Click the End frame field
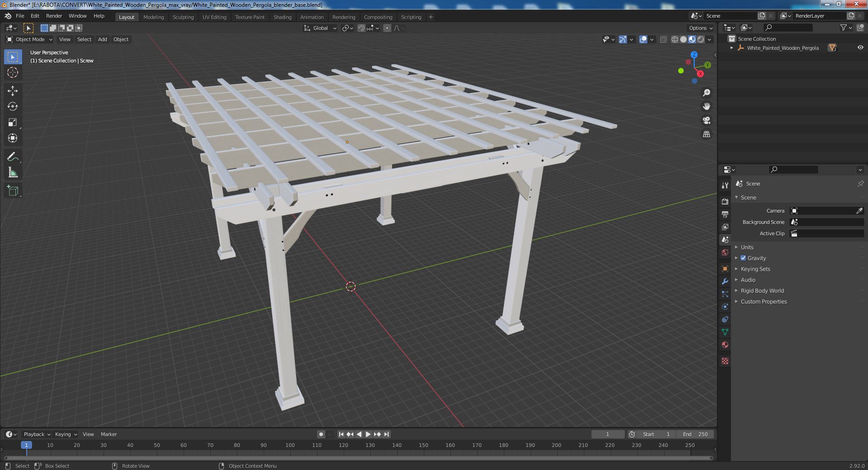 (x=695, y=434)
